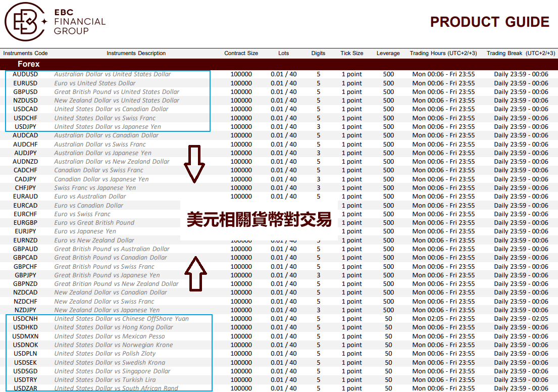
Task: Select the Trading Break (UTC+2/+3) header
Action: click(521, 53)
